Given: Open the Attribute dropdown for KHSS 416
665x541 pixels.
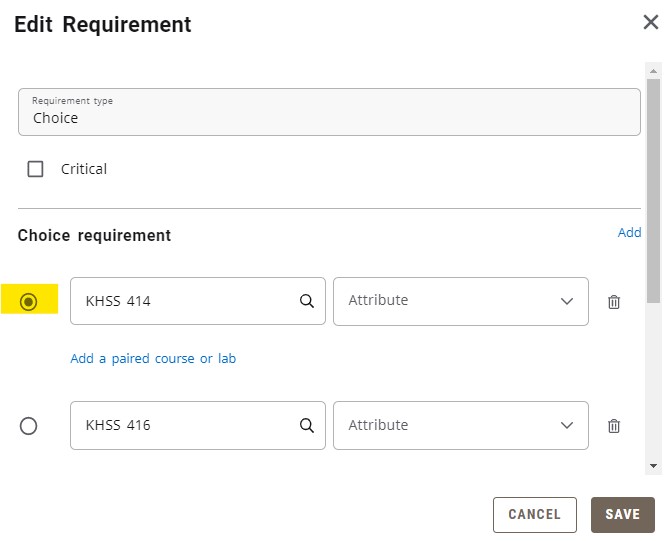Looking at the screenshot, I should point(461,425).
